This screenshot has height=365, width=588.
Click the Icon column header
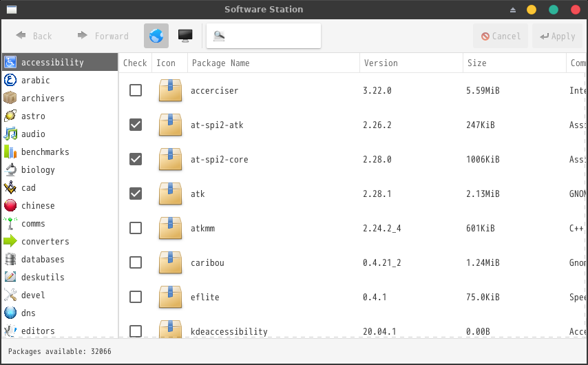pos(169,63)
